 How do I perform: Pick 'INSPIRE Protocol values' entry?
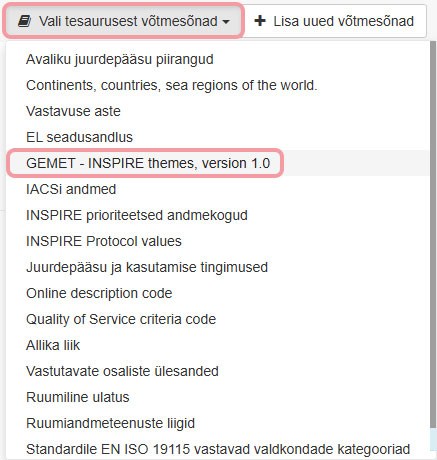coord(104,241)
